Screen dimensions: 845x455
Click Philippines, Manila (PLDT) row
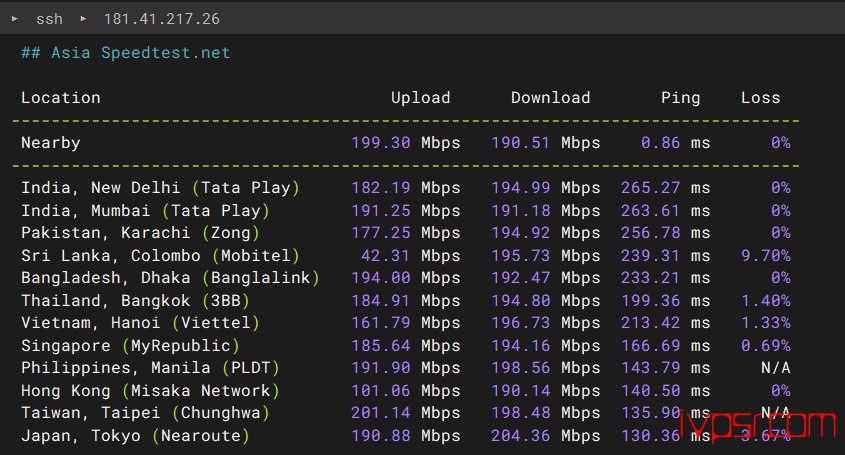[x=406, y=368]
